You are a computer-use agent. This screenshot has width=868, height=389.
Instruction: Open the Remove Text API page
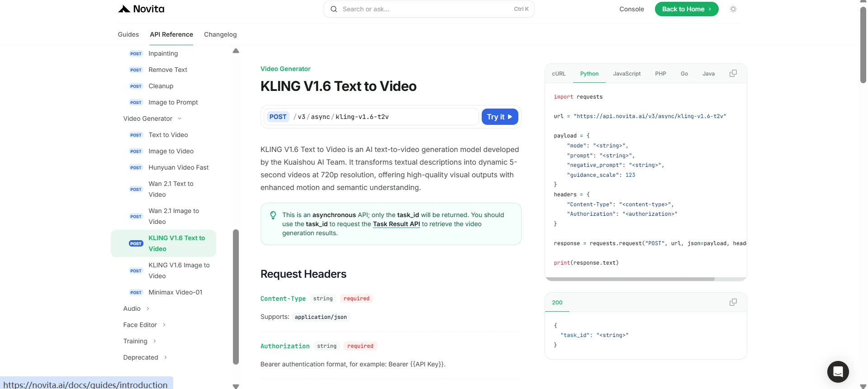pyautogui.click(x=168, y=70)
